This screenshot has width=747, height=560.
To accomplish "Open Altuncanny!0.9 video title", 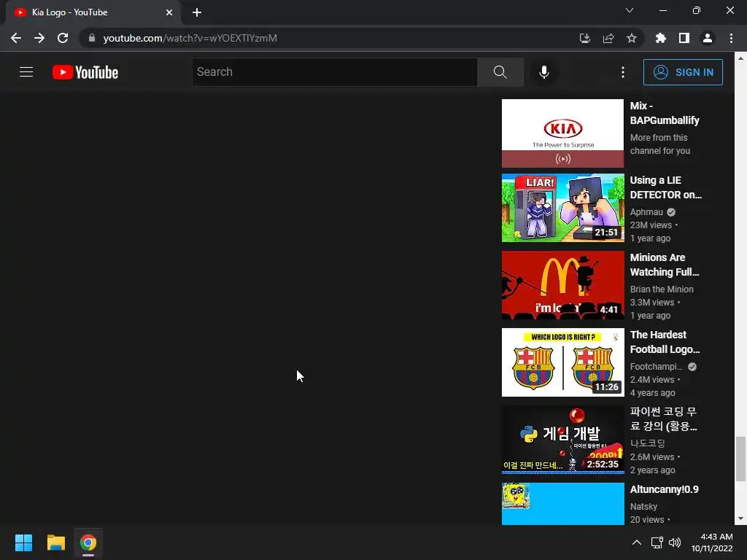I will [664, 489].
